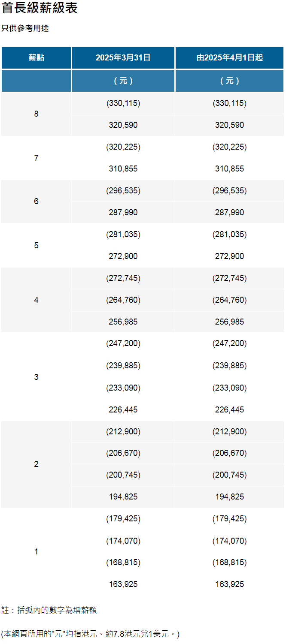Select pay point 4 row label
Viewport: 286px width, 644px height.
click(x=36, y=300)
